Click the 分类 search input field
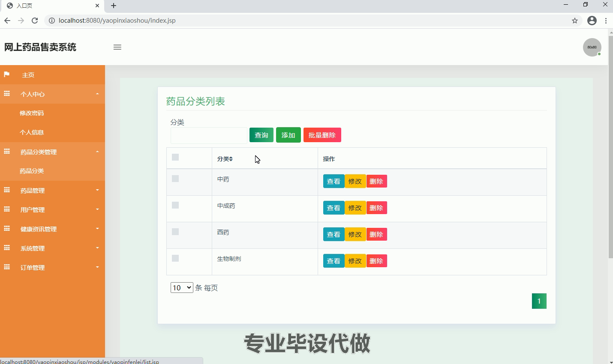Image resolution: width=613 pixels, height=364 pixels. pos(209,135)
